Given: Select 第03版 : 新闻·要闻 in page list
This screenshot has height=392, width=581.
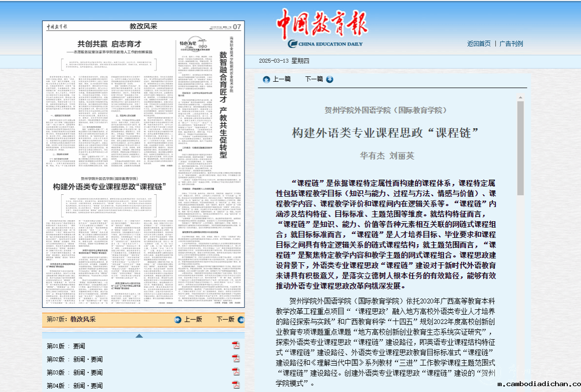Looking at the screenshot, I should 75,373.
